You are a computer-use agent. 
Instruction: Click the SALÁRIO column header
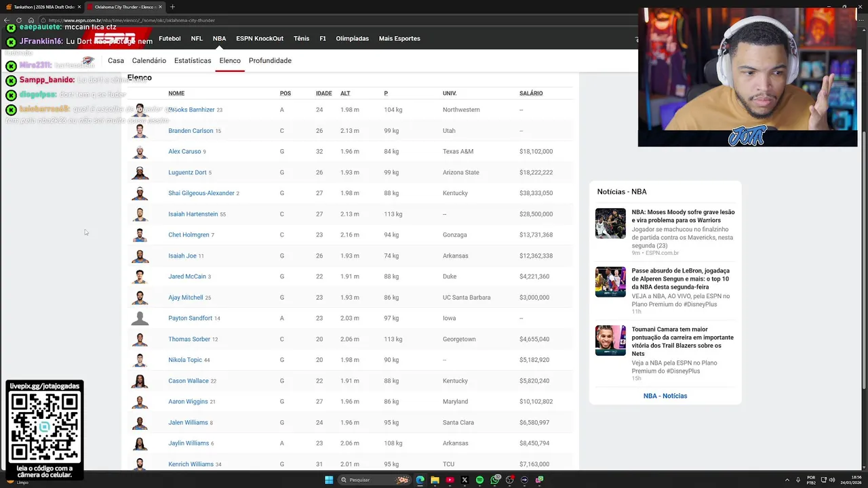(x=531, y=93)
